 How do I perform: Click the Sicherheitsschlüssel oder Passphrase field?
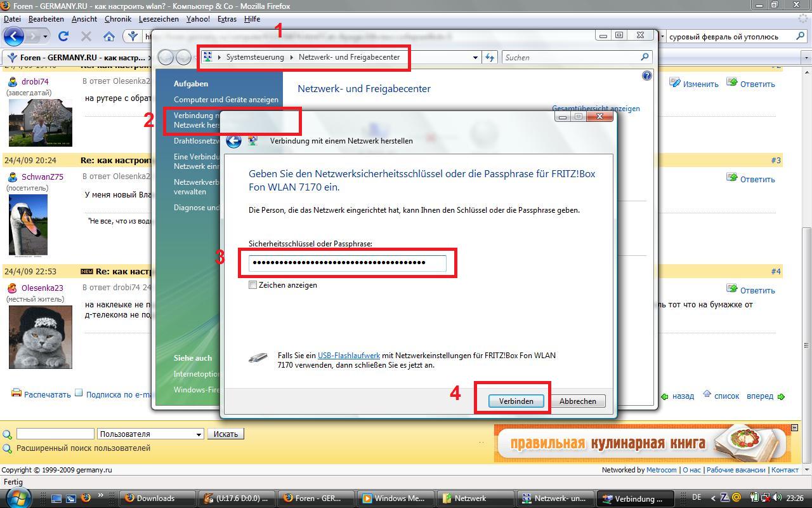point(348,263)
